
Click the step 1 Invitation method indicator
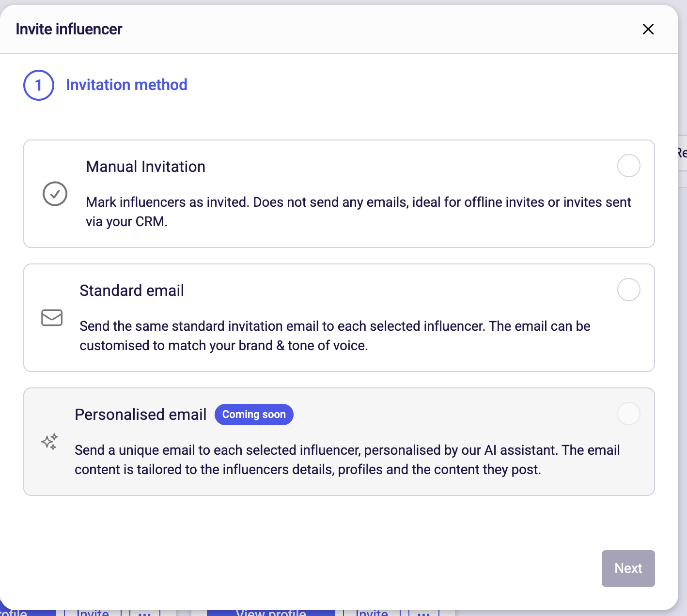(38, 85)
